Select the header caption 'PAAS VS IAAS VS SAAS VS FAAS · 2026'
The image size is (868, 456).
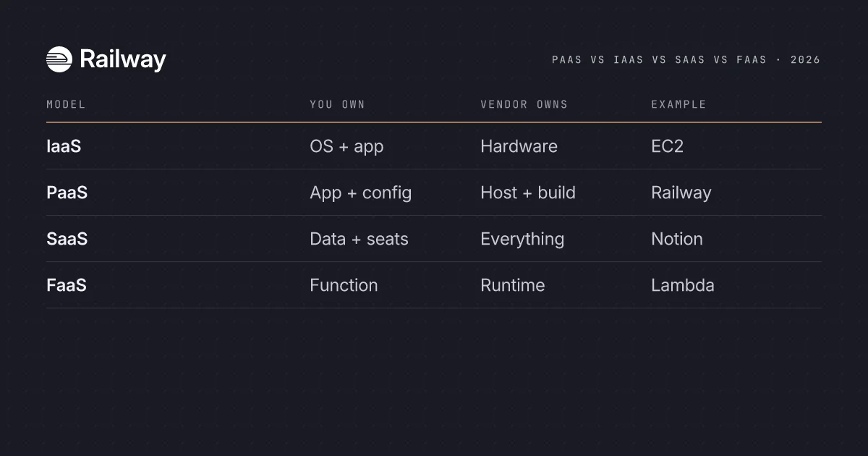(686, 60)
